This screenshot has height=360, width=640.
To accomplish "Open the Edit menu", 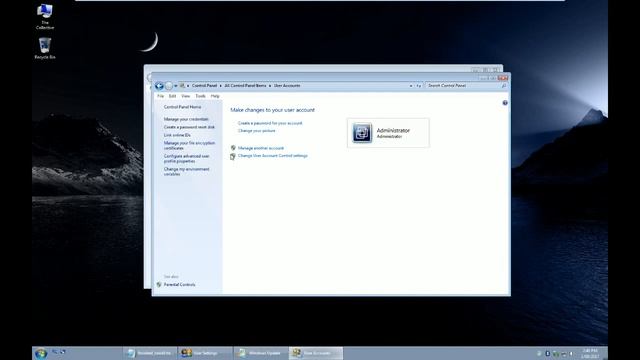I will [172, 96].
